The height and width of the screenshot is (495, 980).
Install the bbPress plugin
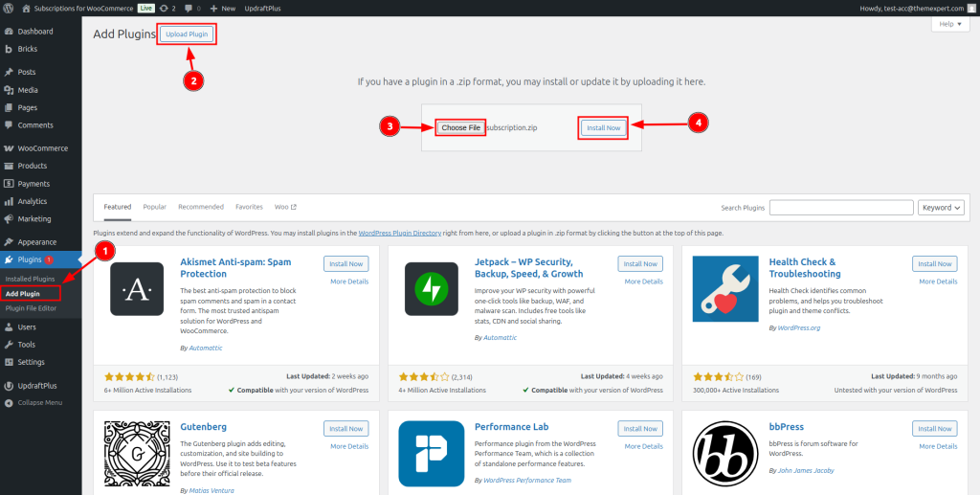(x=935, y=429)
